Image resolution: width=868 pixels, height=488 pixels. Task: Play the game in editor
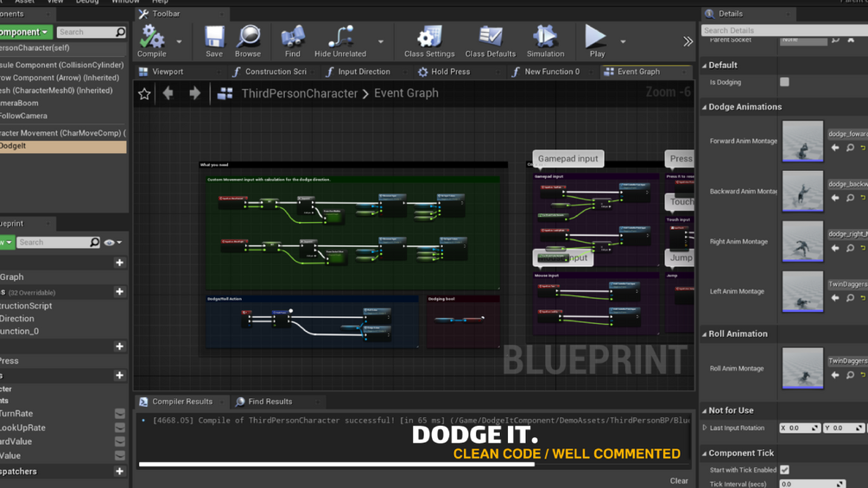pyautogui.click(x=597, y=41)
